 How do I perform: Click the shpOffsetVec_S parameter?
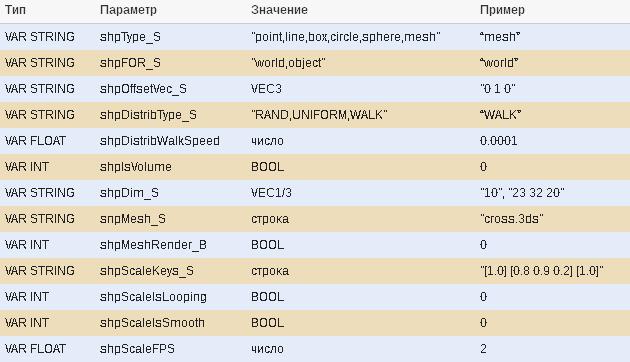143,89
